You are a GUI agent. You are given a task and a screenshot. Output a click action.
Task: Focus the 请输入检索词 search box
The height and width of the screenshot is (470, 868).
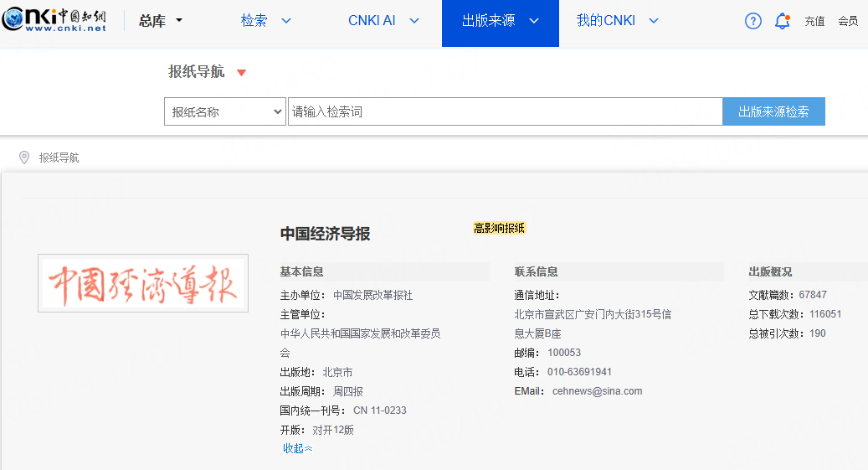point(505,111)
